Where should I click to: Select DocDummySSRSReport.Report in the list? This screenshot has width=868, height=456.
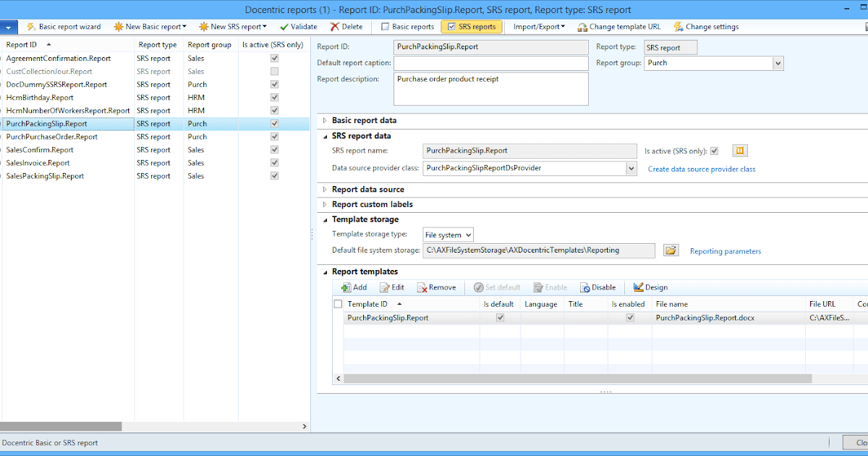tap(56, 85)
